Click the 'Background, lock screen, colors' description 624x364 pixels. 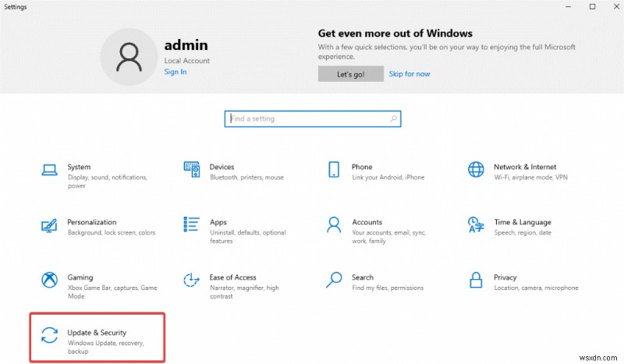coord(112,233)
